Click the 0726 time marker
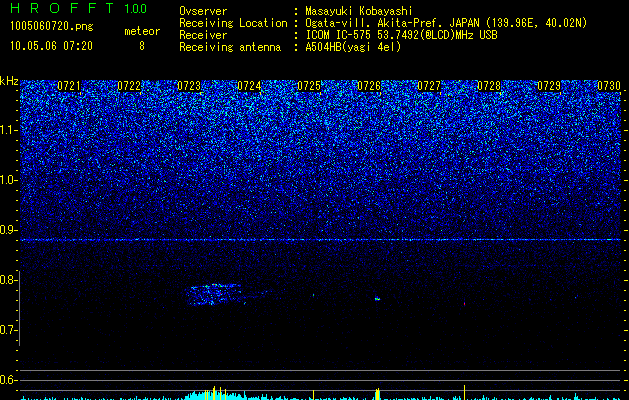Screen dimensions: 629x400 [x=369, y=86]
